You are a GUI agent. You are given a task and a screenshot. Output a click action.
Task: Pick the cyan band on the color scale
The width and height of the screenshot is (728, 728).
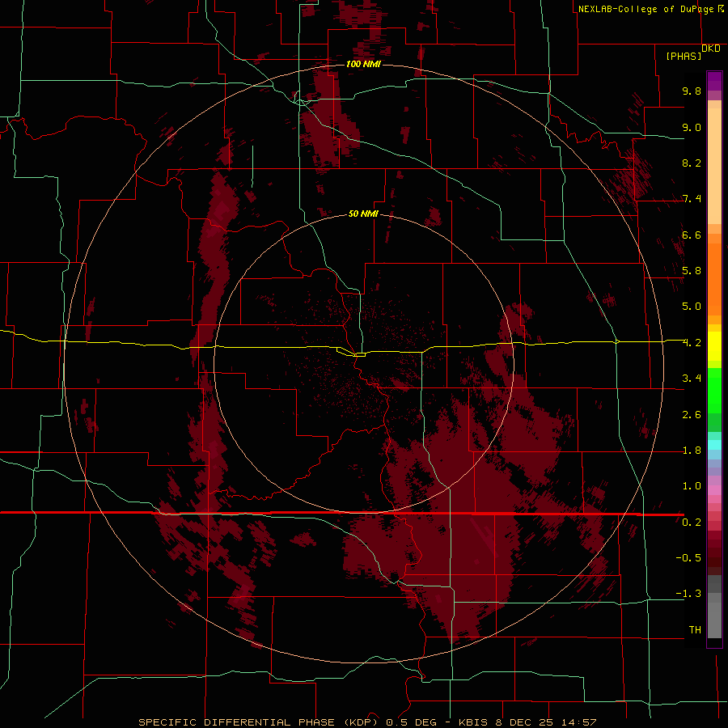[x=714, y=444]
